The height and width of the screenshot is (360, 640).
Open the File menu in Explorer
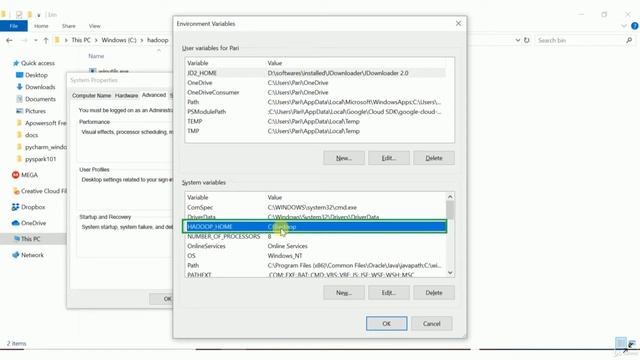(13, 26)
